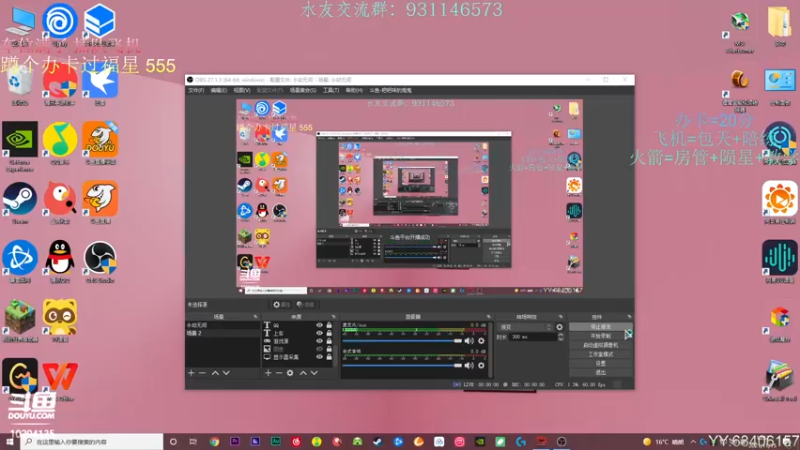The width and height of the screenshot is (800, 450).
Task: Add a new scene with plus icon
Action: point(191,373)
